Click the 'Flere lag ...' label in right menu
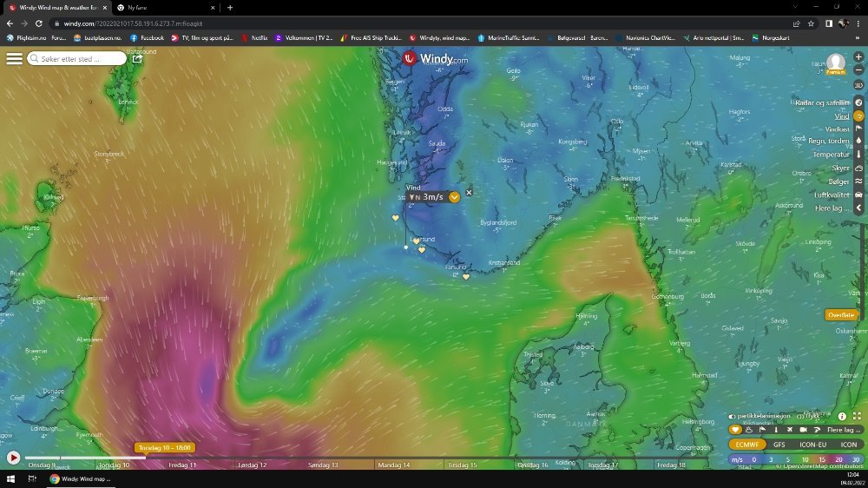 [832, 208]
